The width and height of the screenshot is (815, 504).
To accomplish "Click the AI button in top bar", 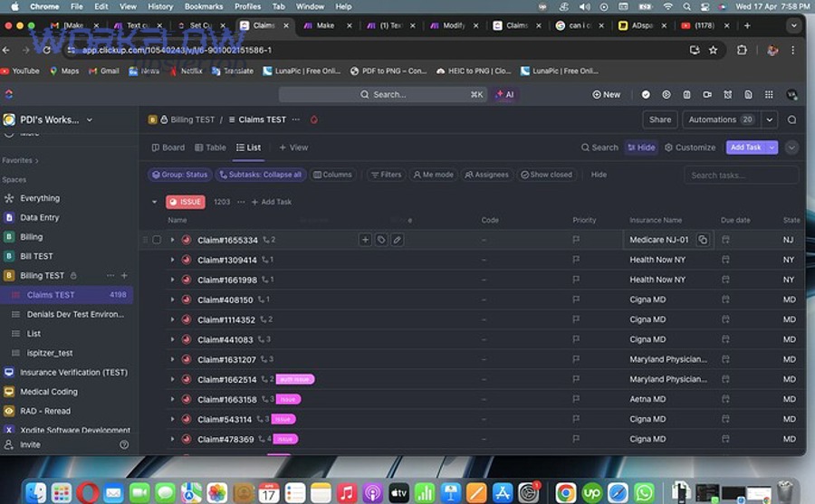I will pos(504,95).
